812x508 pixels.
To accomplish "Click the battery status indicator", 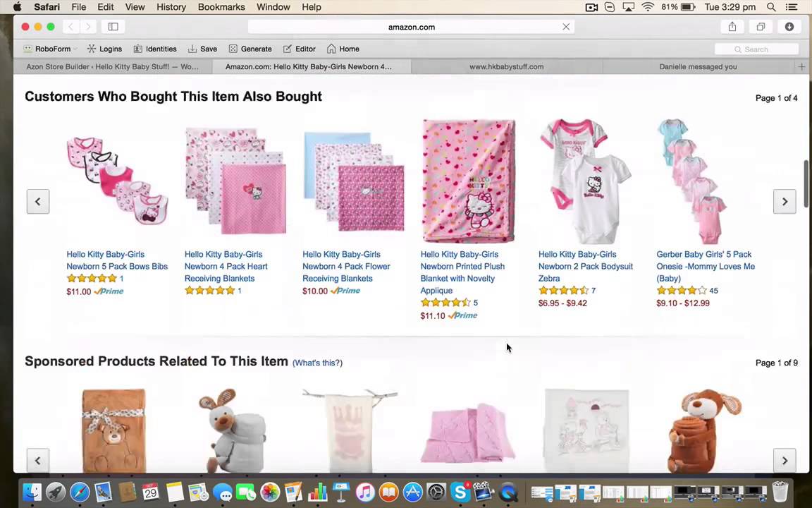I will 678,7.
